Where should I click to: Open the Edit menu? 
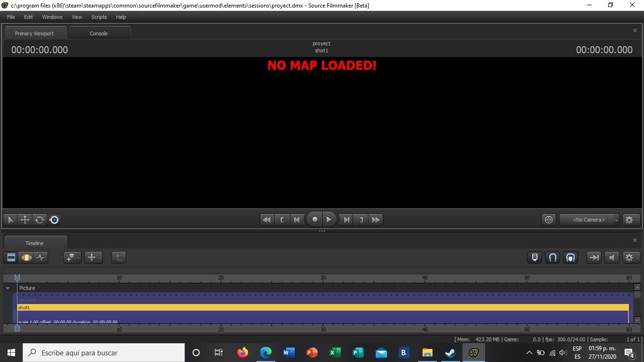[28, 17]
